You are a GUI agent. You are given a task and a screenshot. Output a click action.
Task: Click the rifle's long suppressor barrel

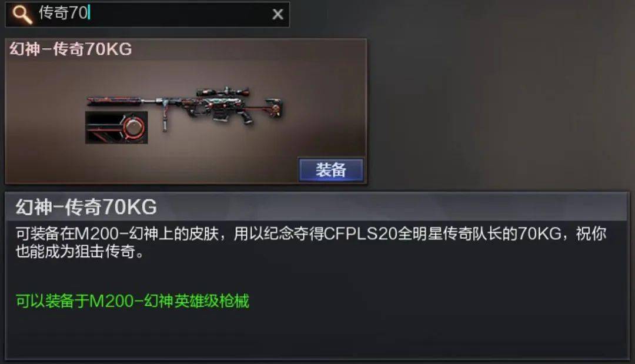tap(114, 101)
